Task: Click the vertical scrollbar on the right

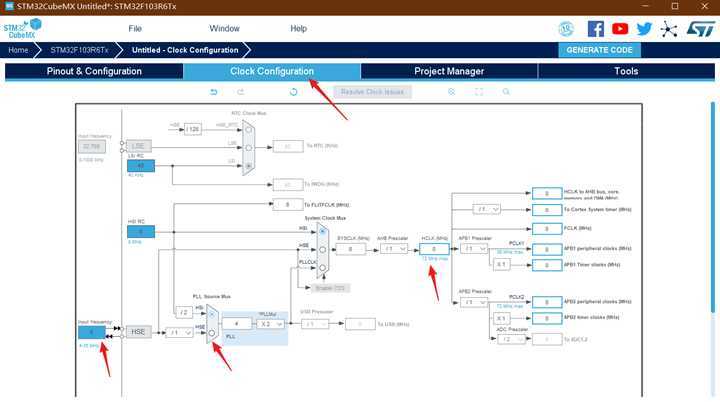Action: 713,207
